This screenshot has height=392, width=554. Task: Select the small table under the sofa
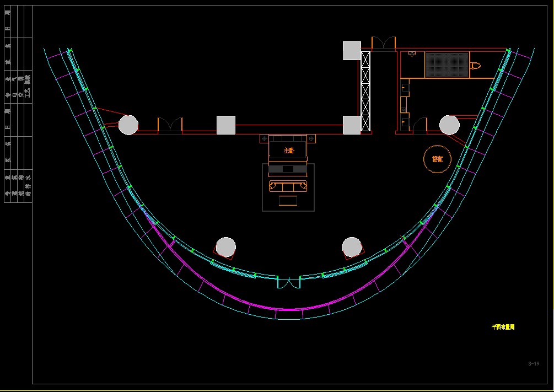coord(288,201)
